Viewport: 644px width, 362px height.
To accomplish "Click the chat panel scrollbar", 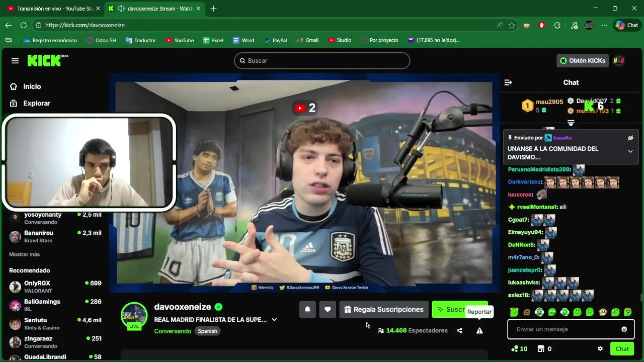I will (641, 299).
